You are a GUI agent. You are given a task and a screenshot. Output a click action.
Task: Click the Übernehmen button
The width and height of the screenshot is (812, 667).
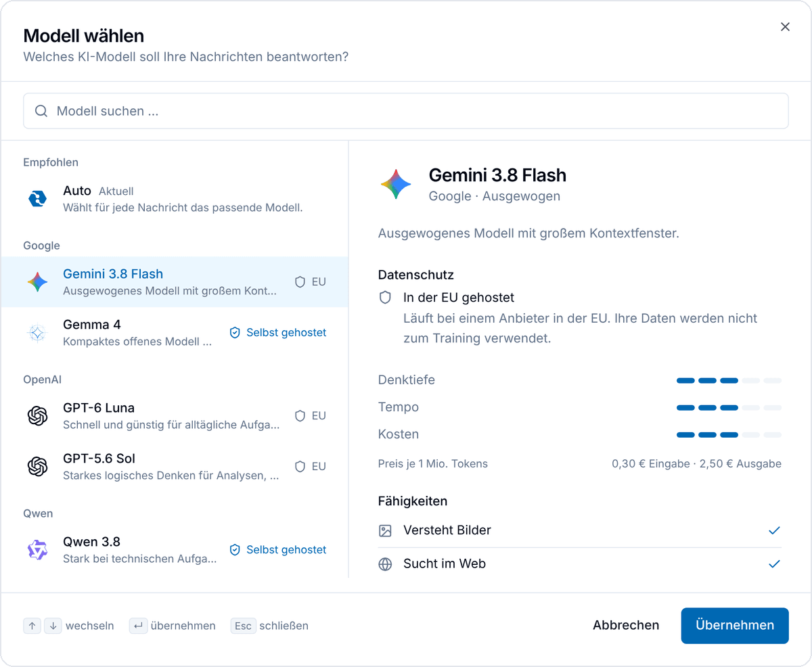[x=735, y=626]
